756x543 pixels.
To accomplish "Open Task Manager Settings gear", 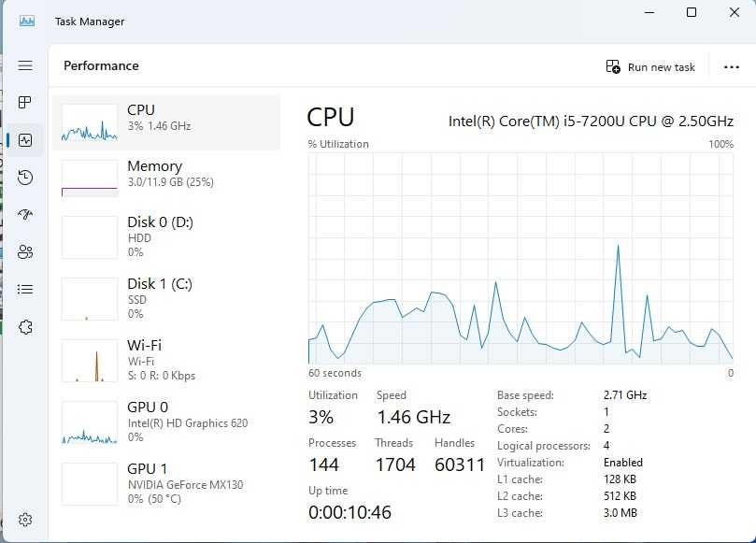I will (25, 520).
